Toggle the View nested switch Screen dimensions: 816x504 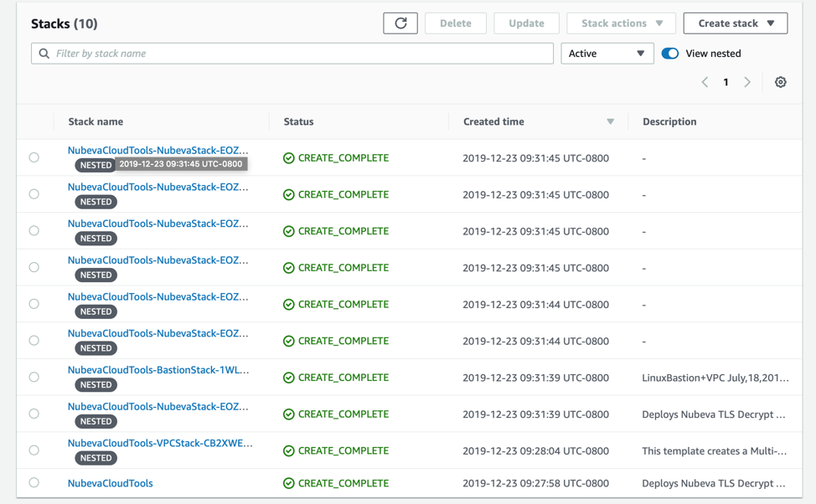click(669, 54)
